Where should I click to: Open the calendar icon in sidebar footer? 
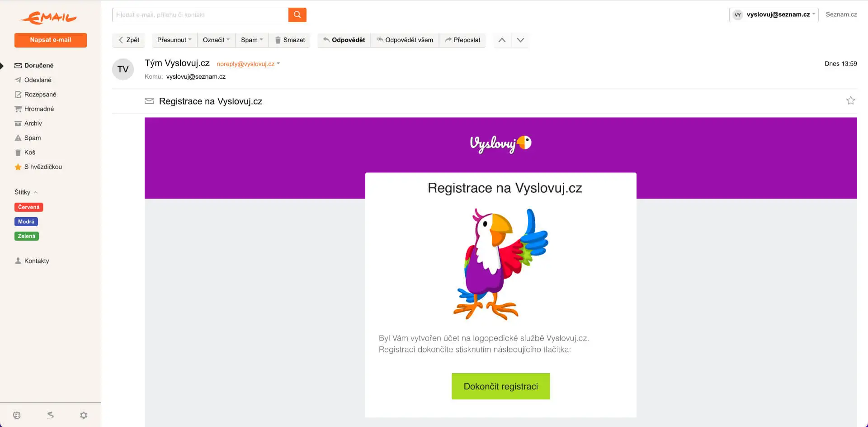pos(17,415)
